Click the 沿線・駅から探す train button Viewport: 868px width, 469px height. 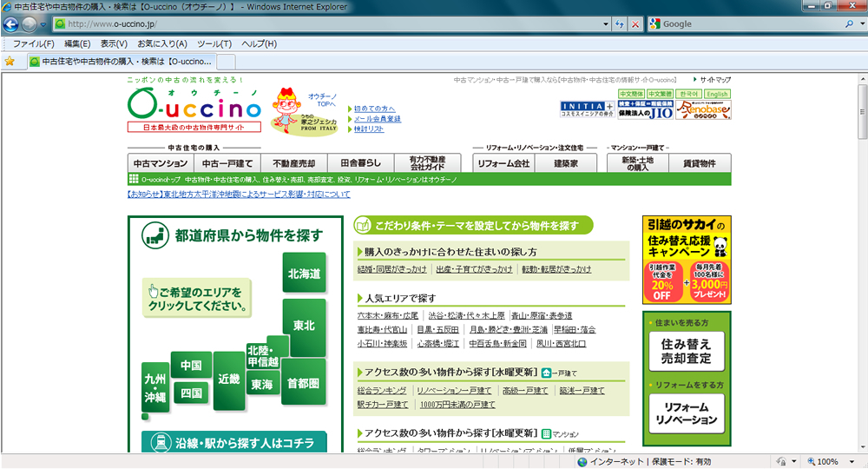click(233, 442)
